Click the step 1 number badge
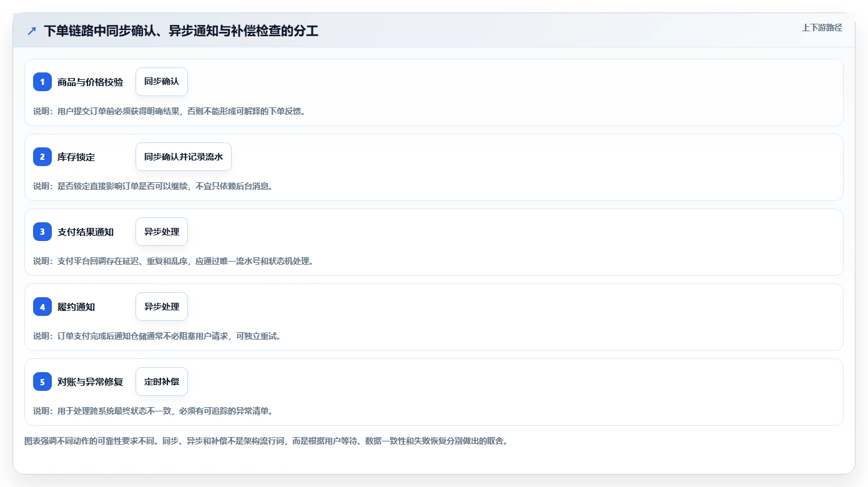The width and height of the screenshot is (868, 487). (x=42, y=82)
